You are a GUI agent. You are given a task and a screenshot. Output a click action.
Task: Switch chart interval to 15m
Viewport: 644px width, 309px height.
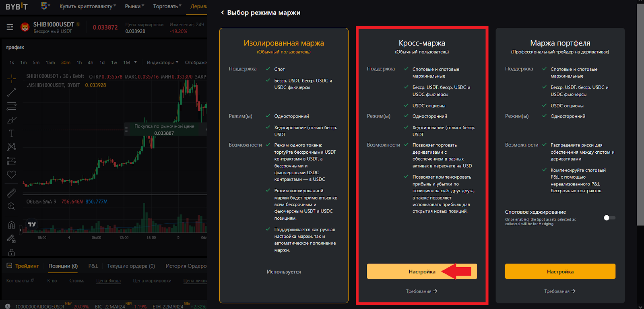pos(50,62)
